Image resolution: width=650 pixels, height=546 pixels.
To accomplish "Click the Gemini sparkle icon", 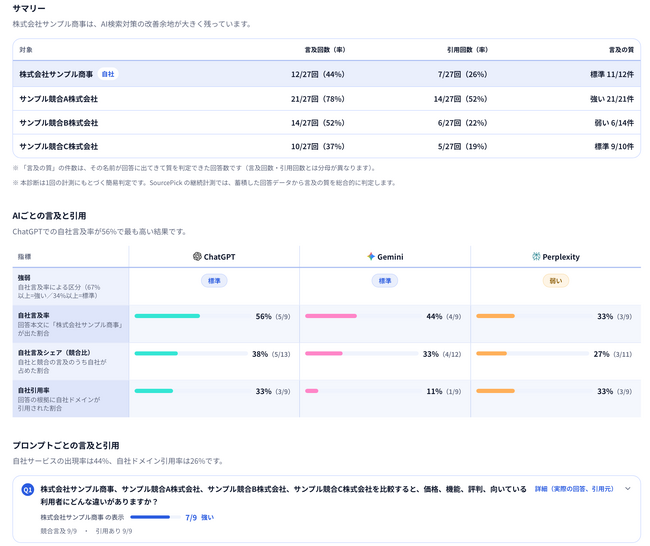I will coord(371,256).
